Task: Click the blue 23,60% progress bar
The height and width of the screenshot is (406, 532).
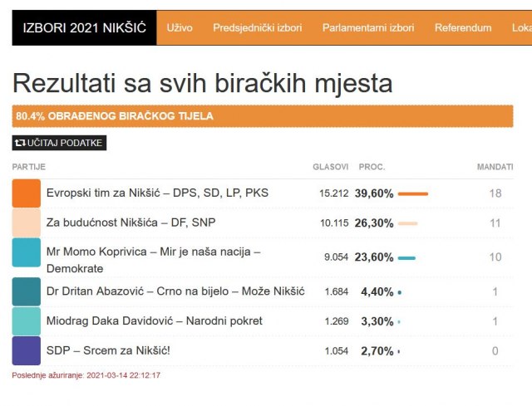Action: click(x=406, y=257)
